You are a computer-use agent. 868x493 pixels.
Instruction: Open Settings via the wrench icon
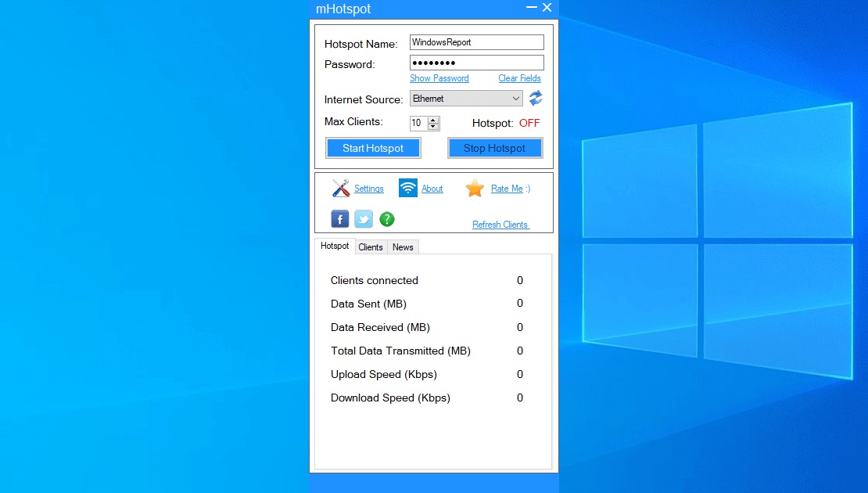pyautogui.click(x=340, y=188)
